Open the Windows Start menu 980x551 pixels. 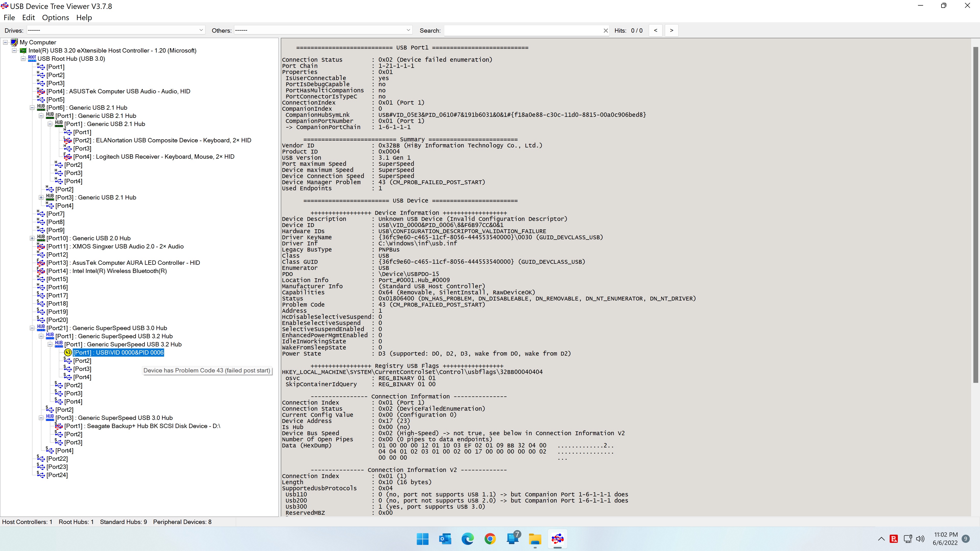coord(422,539)
